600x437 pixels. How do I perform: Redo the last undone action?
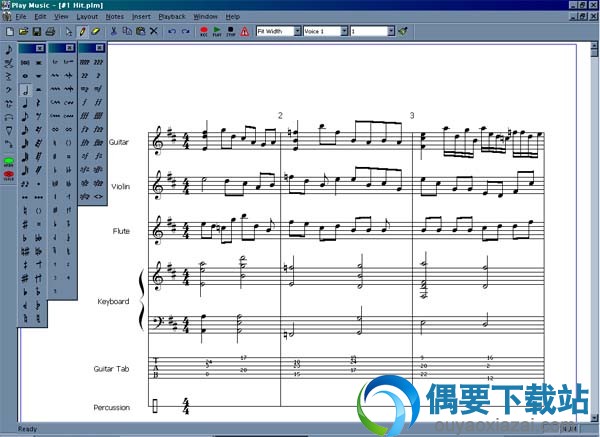186,31
